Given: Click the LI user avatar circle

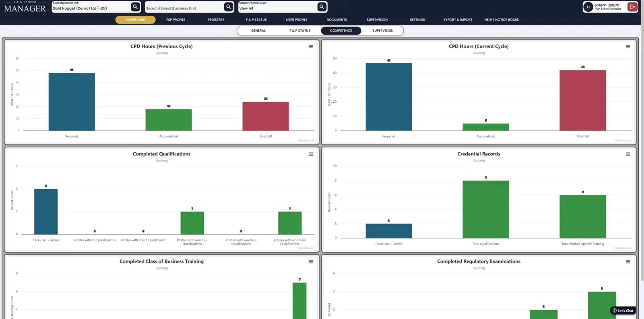Looking at the screenshot, I should 588,7.
